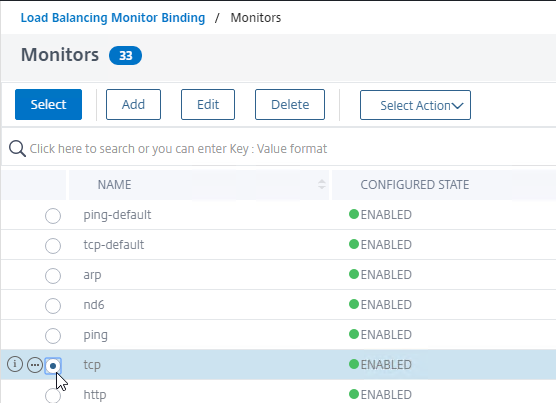The image size is (556, 403).
Task: Click the Delete button
Action: click(290, 105)
